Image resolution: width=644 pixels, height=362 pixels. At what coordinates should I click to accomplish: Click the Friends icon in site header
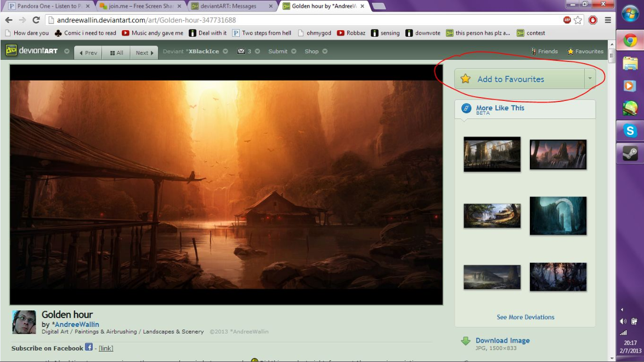point(534,52)
